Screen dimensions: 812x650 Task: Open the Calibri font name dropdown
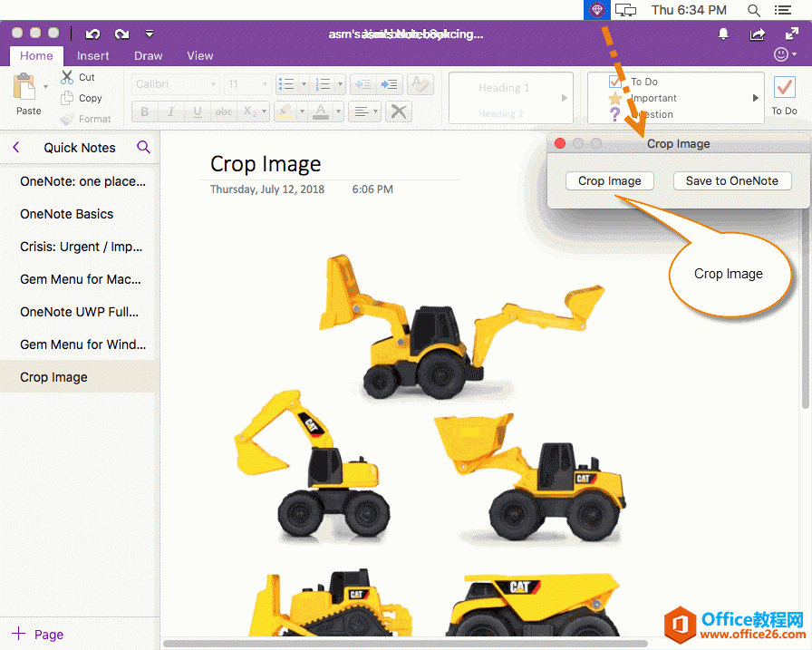click(176, 84)
